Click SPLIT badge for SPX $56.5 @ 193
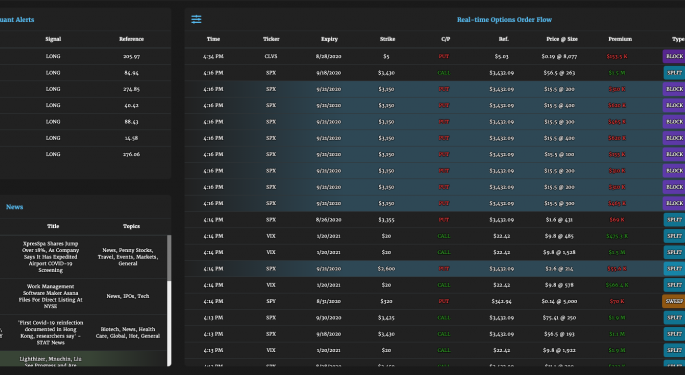 674,334
